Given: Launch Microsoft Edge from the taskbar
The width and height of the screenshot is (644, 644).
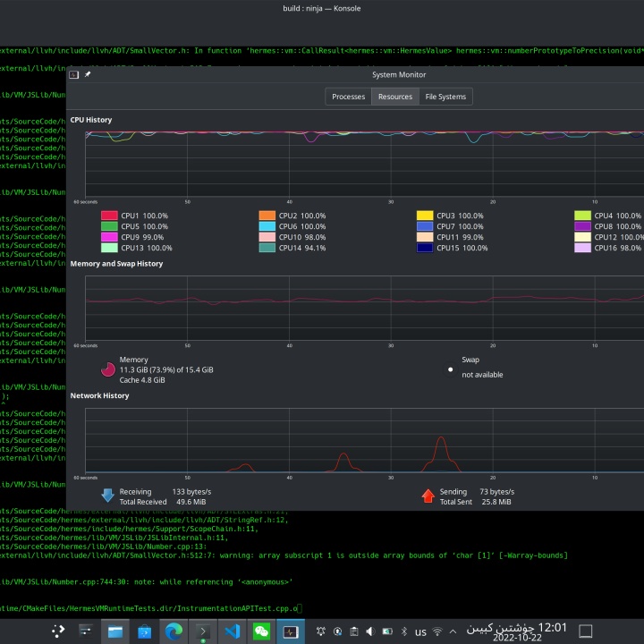Looking at the screenshot, I should pos(174,631).
